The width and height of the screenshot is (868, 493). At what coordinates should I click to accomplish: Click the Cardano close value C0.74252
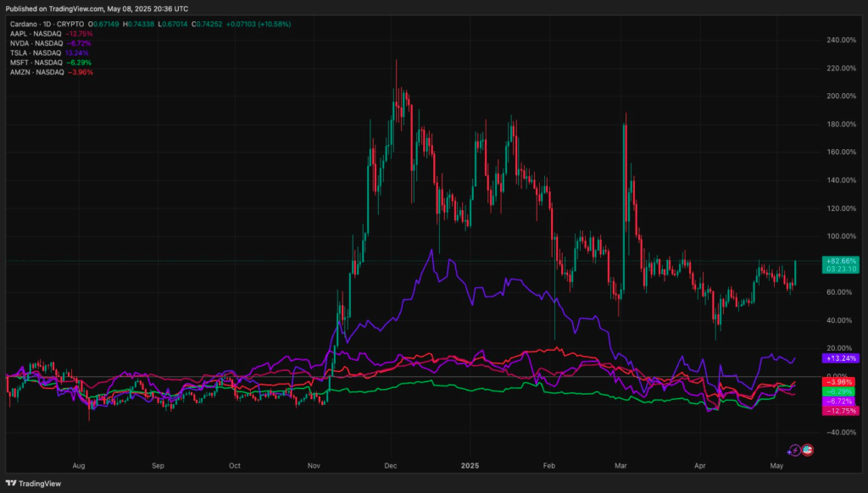point(207,25)
